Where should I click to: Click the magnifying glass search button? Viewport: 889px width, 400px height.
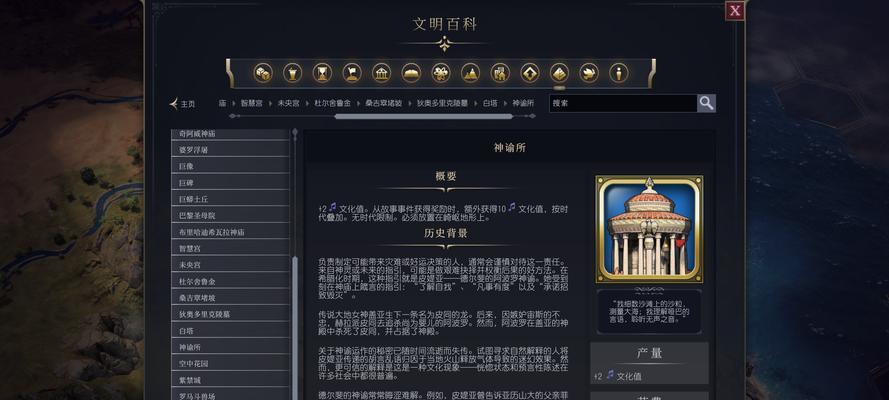(706, 103)
